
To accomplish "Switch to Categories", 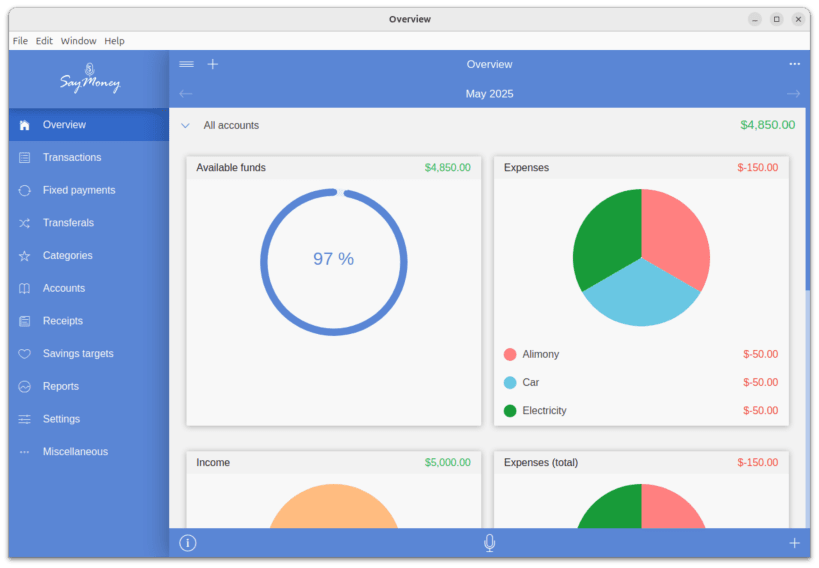I will (89, 256).
